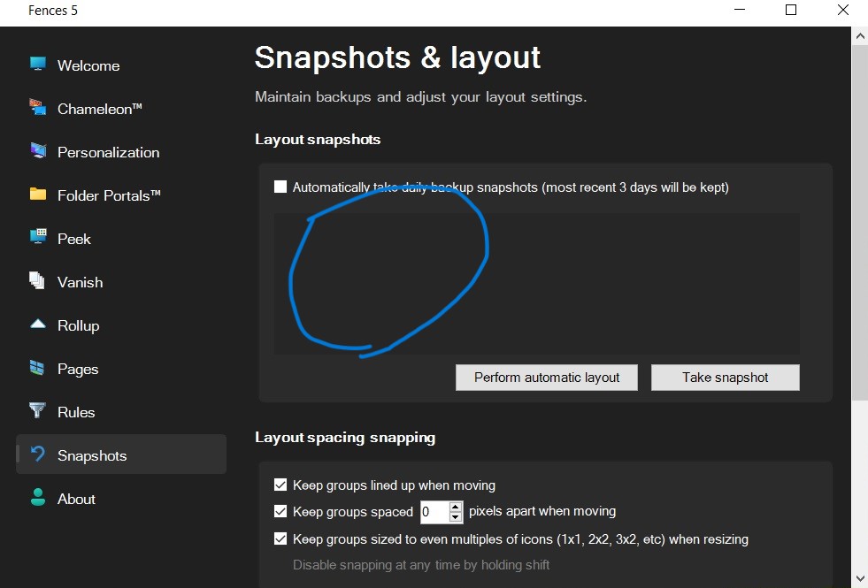The image size is (868, 588).
Task: Click the scrollbar up arrow
Action: 860,37
